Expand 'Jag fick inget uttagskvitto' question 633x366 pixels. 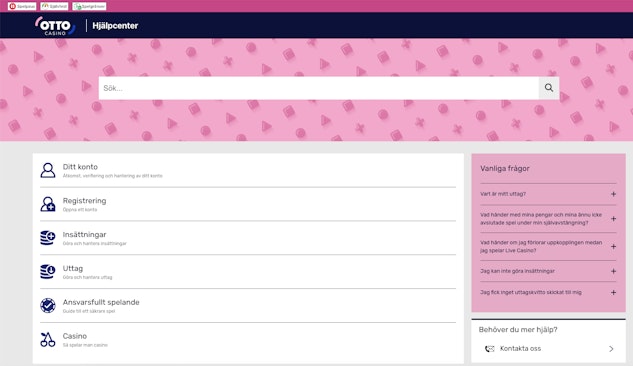click(x=548, y=292)
